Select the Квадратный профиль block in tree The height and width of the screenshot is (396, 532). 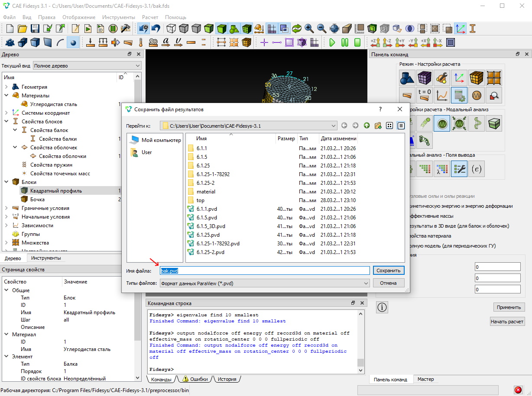pyautogui.click(x=56, y=191)
